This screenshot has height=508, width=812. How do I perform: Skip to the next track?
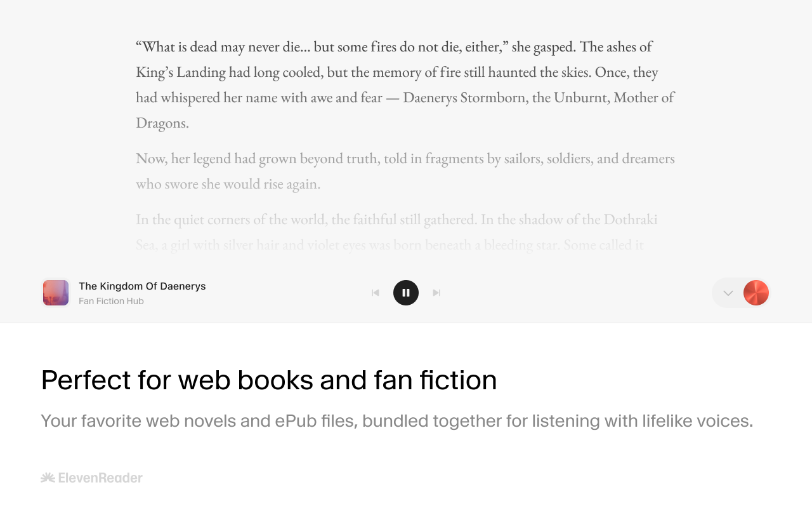click(436, 293)
